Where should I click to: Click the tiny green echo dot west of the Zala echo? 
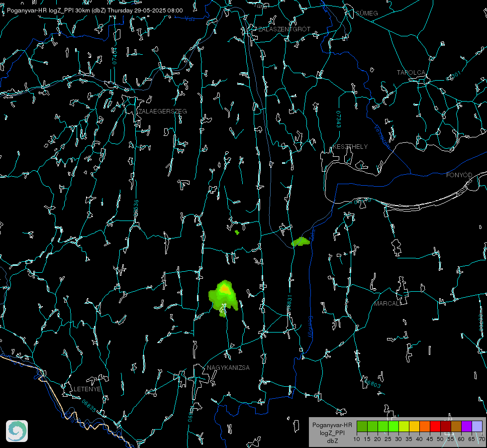(237, 232)
